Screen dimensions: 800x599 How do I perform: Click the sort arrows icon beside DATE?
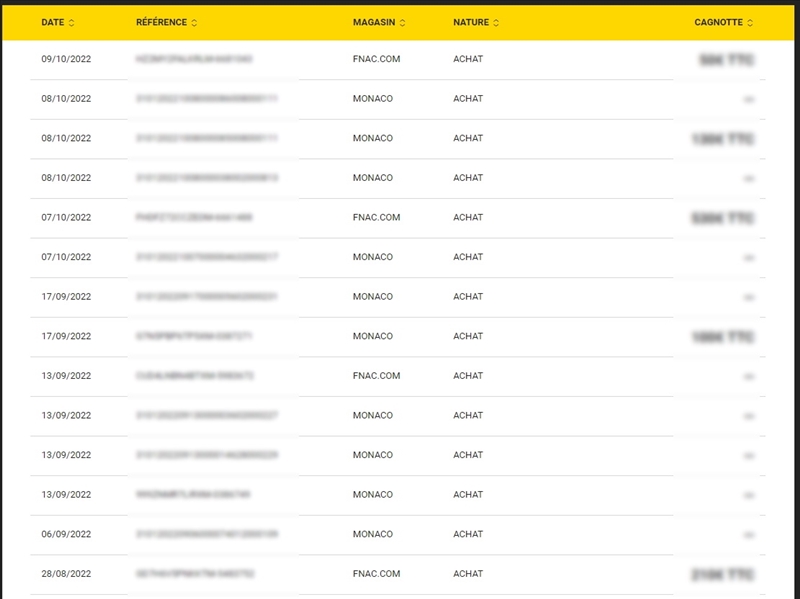72,23
